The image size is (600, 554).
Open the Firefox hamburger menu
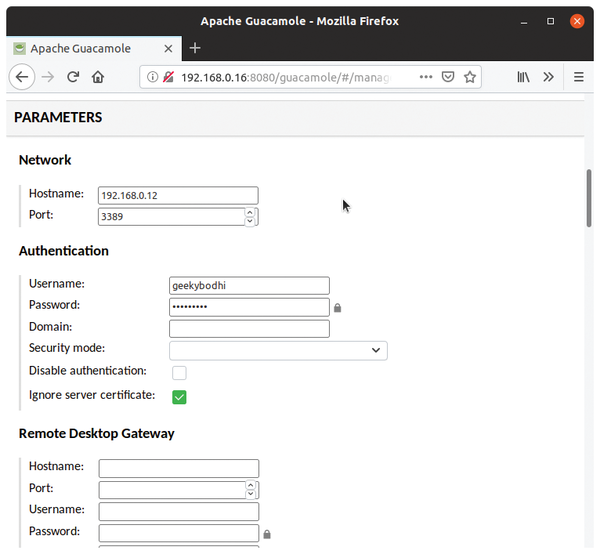[579, 77]
